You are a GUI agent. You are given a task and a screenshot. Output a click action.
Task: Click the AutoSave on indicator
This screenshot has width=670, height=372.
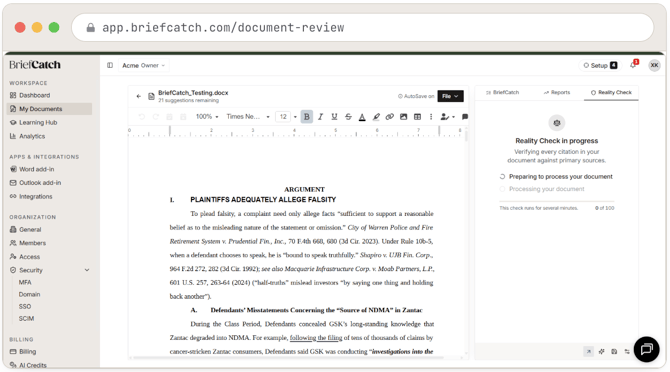(416, 96)
